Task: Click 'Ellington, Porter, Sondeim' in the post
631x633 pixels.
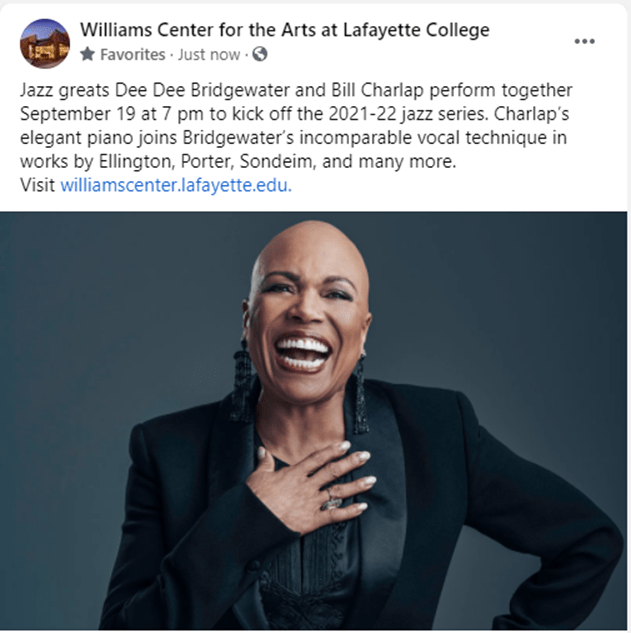Action: (x=207, y=161)
